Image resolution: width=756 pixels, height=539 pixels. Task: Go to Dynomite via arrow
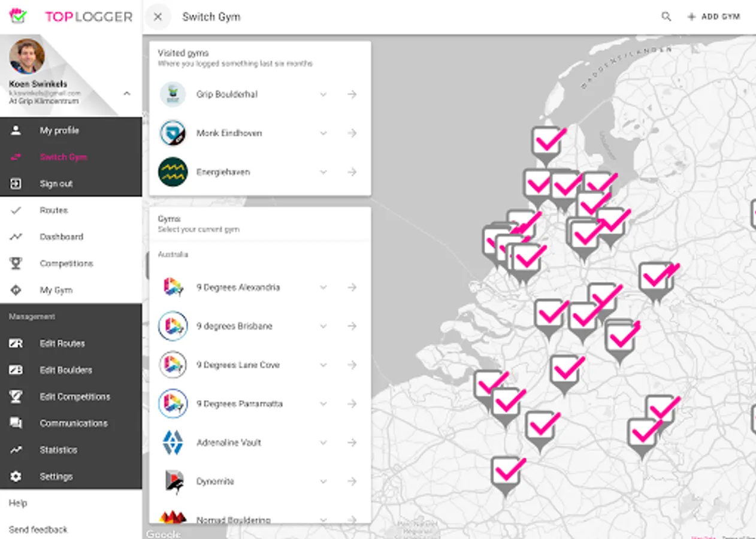tap(352, 482)
